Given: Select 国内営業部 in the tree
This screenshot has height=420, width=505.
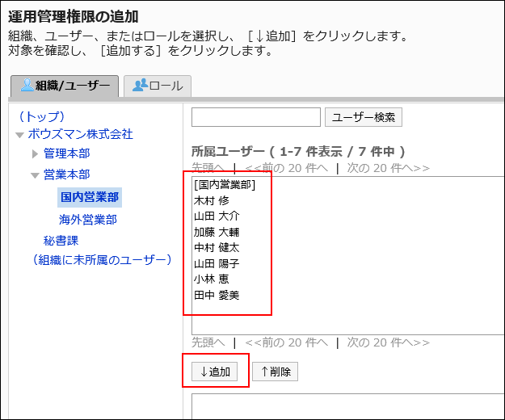Looking at the screenshot, I should [90, 197].
